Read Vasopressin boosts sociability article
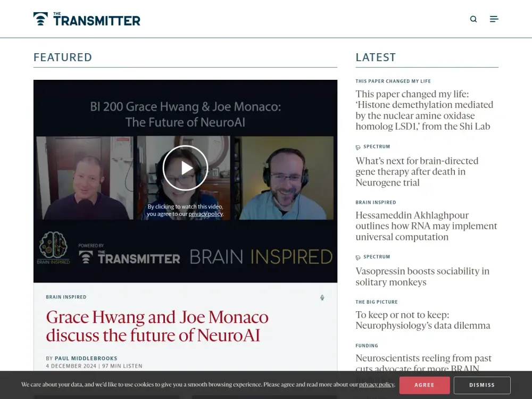 422,277
